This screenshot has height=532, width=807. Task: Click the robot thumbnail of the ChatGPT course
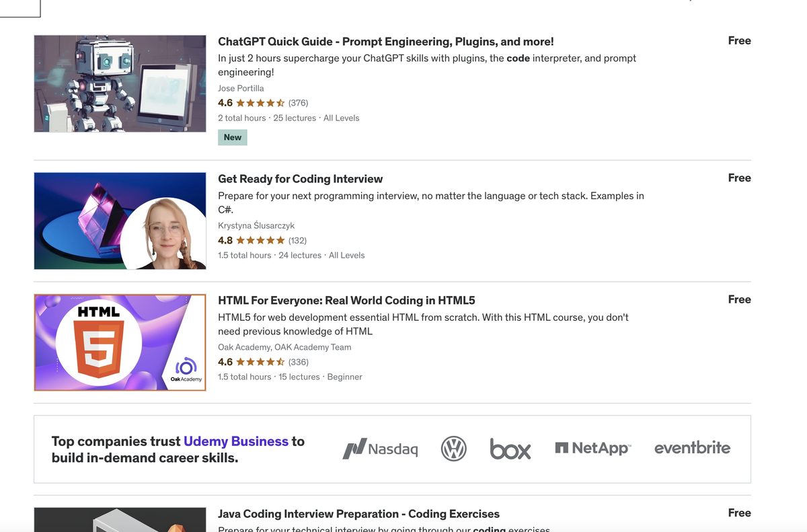click(120, 83)
